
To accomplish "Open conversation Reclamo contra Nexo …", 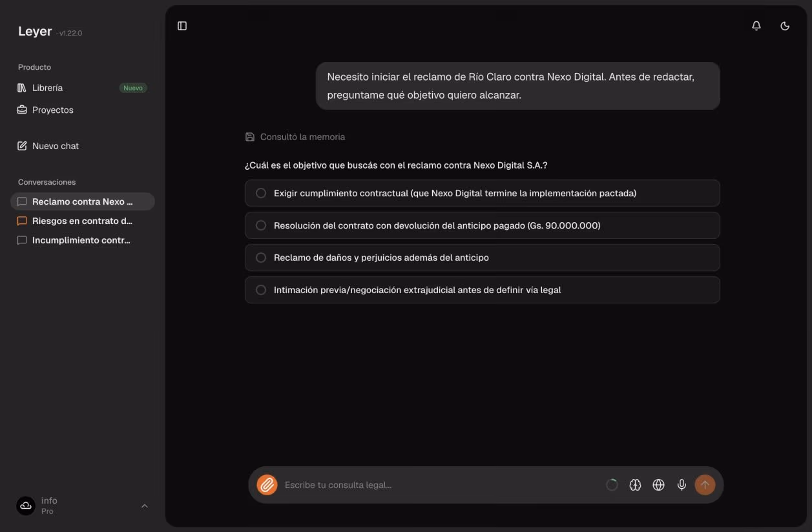I will [x=83, y=201].
